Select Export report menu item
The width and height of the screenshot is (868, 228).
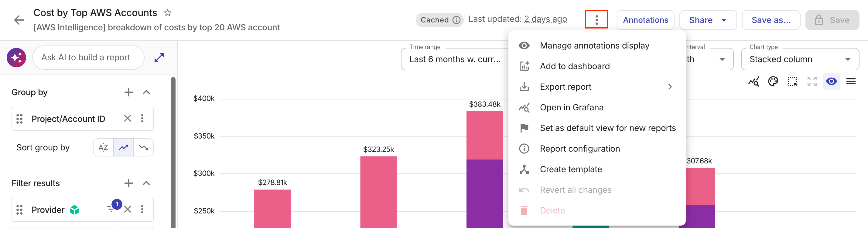pos(597,87)
